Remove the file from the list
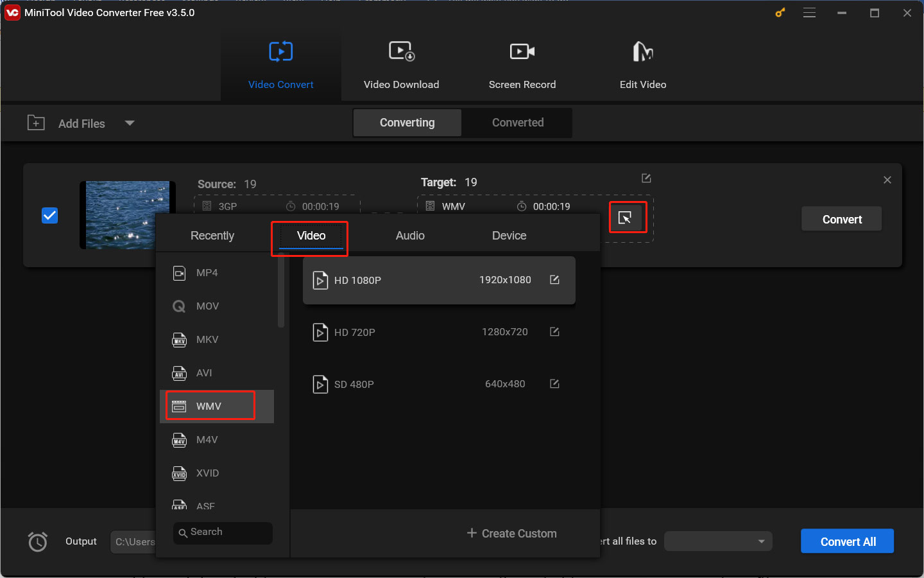The image size is (924, 578). 887,180
